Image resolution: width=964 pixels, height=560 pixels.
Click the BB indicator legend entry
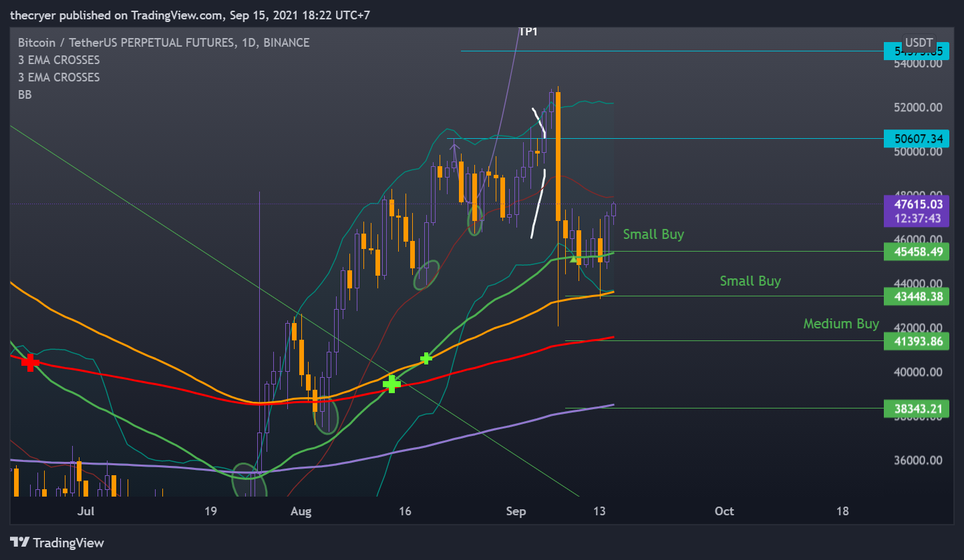pyautogui.click(x=25, y=95)
